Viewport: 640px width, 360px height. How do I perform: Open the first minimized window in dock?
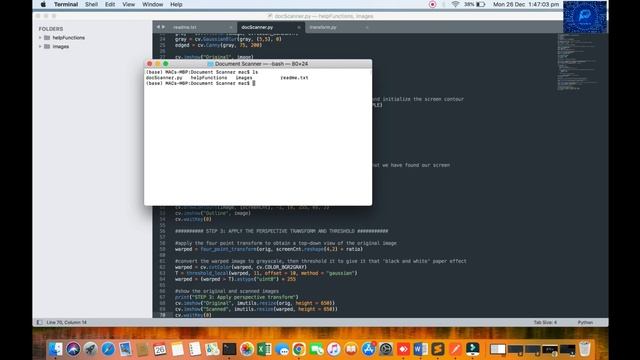498,349
